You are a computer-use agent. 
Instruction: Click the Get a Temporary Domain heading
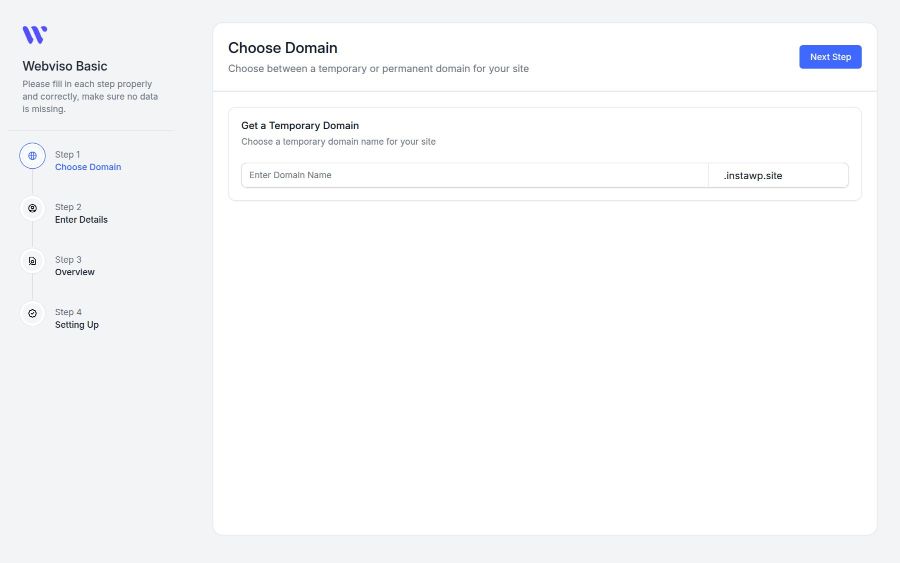300,126
